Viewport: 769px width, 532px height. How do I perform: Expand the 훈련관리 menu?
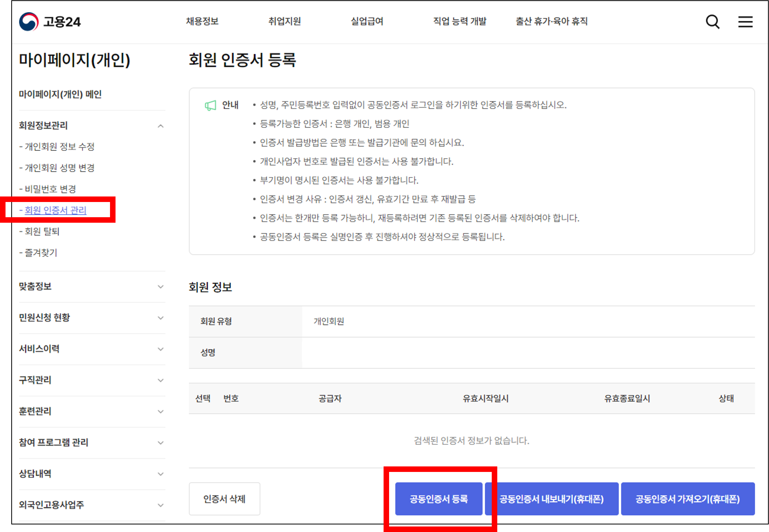pyautogui.click(x=160, y=411)
